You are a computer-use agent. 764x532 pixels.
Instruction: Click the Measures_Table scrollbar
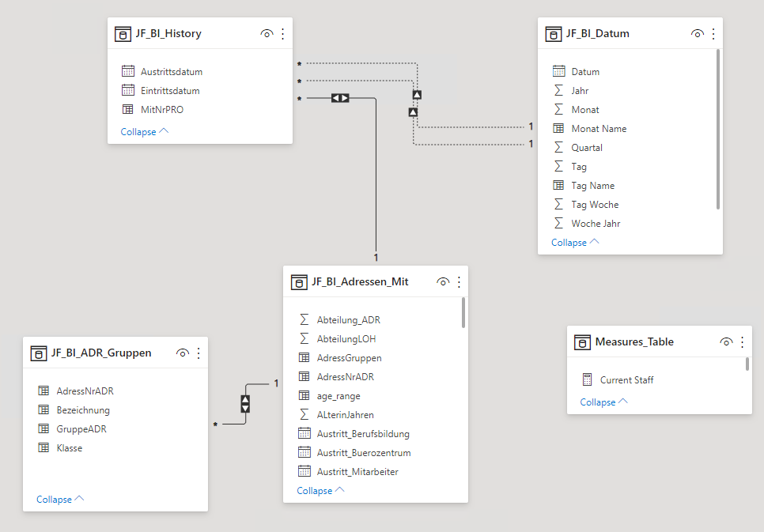[x=747, y=364]
